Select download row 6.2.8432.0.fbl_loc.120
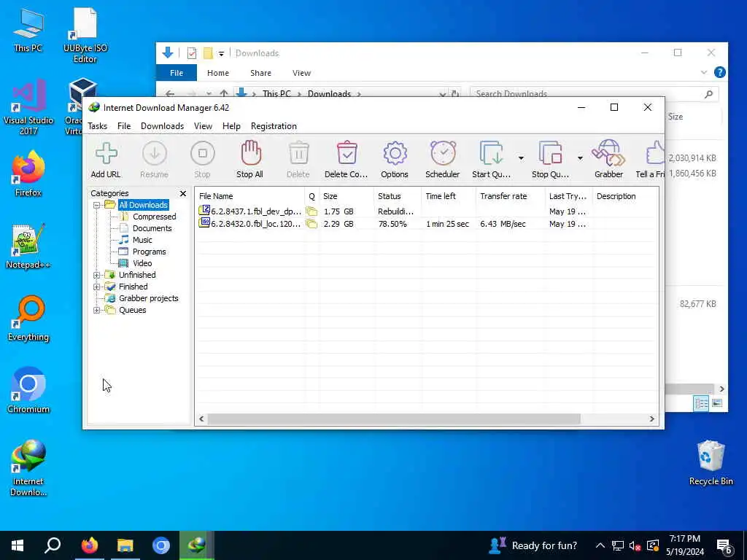The image size is (747, 560). [426, 224]
